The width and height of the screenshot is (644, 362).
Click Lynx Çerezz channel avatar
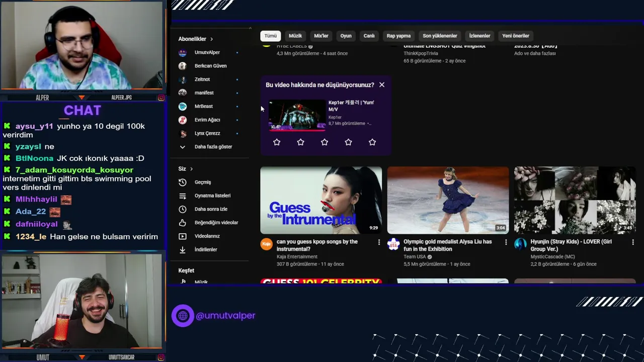tap(183, 133)
